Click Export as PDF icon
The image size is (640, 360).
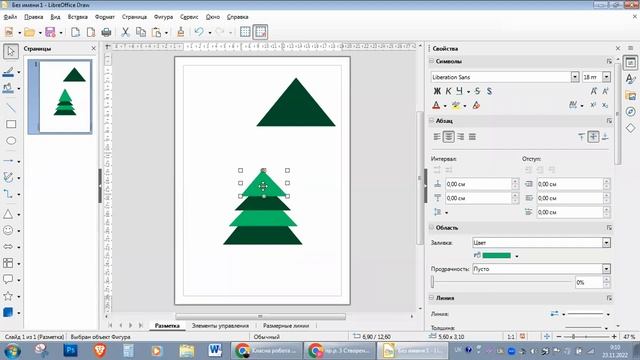tap(91, 32)
